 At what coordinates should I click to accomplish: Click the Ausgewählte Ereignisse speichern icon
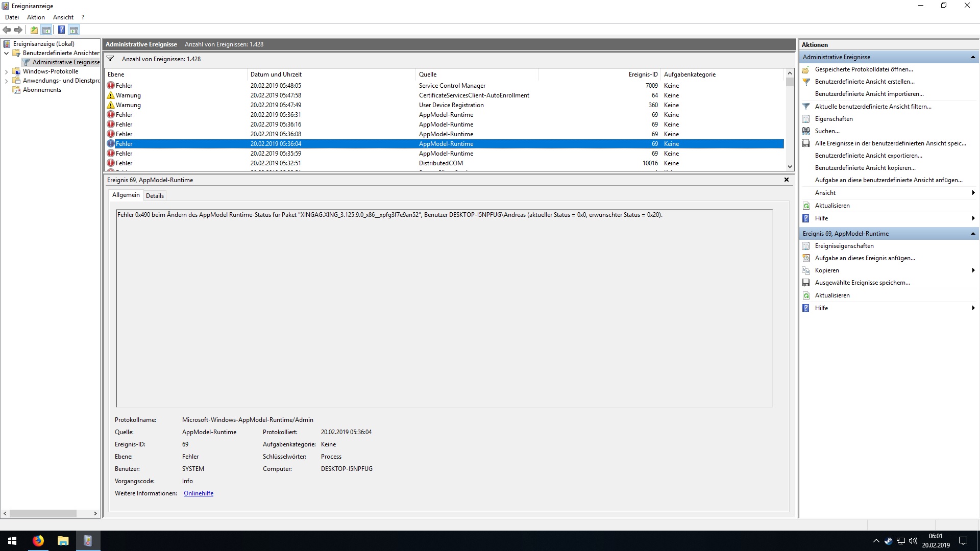tap(806, 283)
